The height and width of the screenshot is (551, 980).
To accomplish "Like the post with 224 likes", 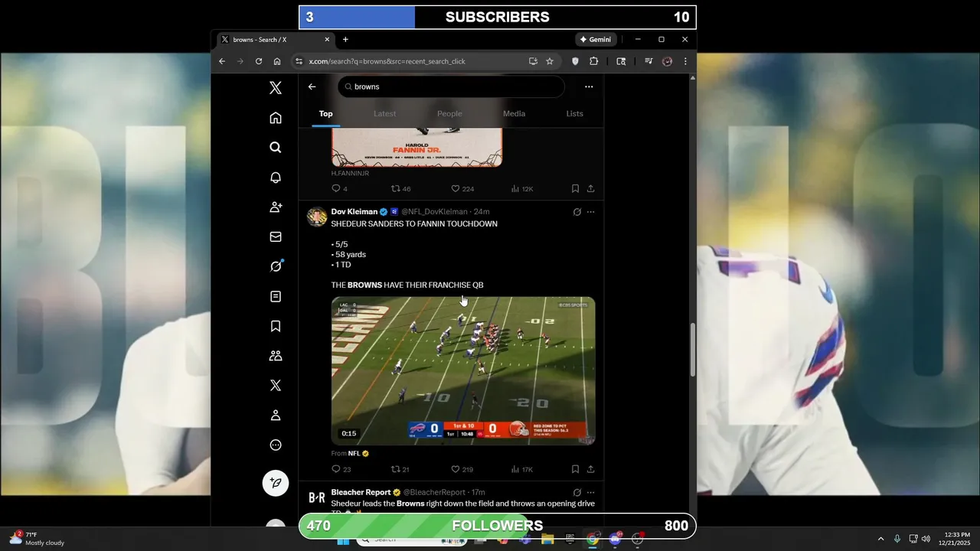I will (x=462, y=188).
